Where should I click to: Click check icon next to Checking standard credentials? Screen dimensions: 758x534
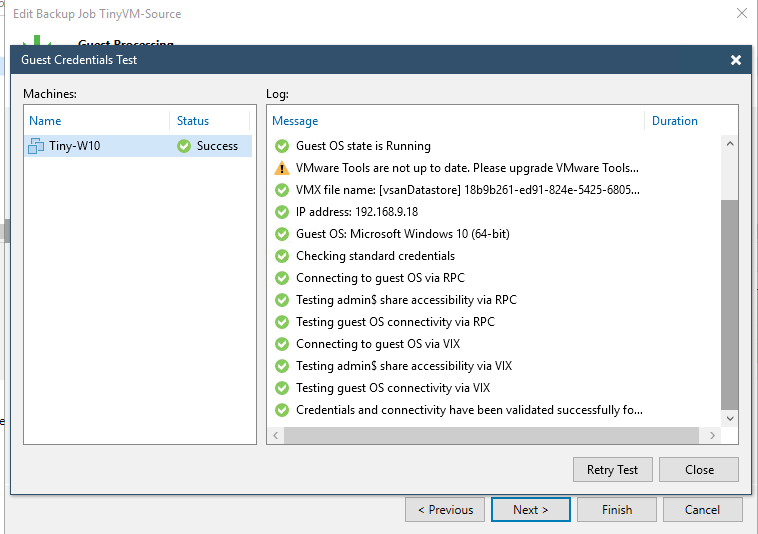(x=281, y=256)
